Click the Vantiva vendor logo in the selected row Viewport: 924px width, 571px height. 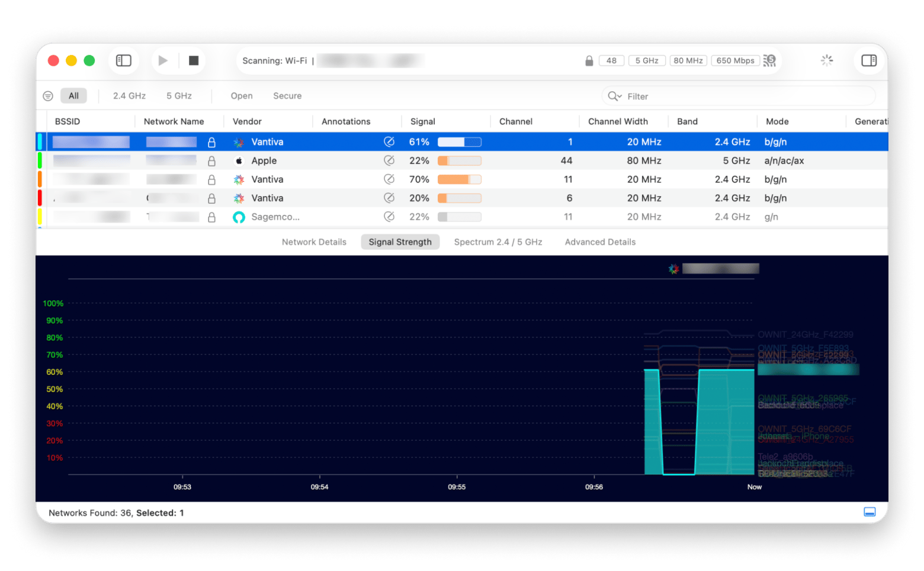pyautogui.click(x=239, y=142)
